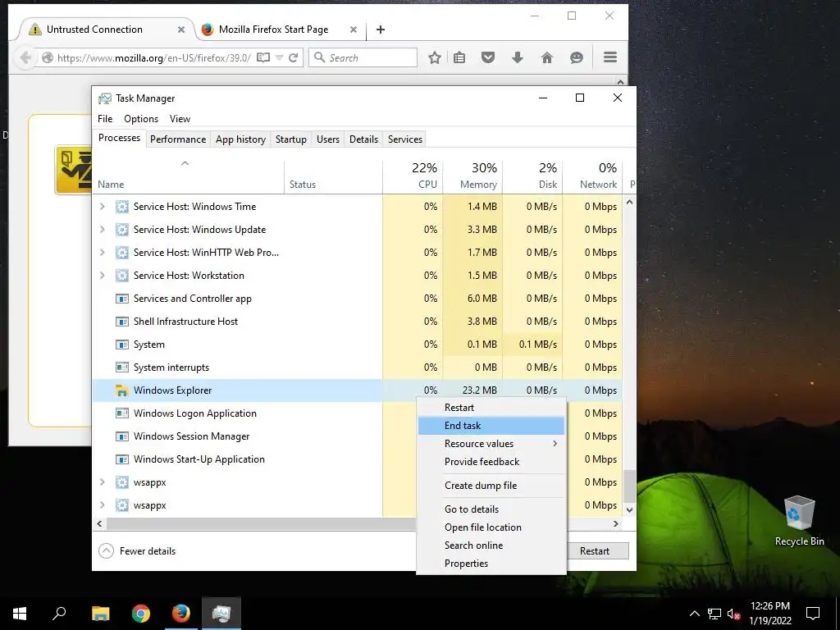This screenshot has height=630, width=840.
Task: Switch to the Details tab
Action: coord(363,139)
